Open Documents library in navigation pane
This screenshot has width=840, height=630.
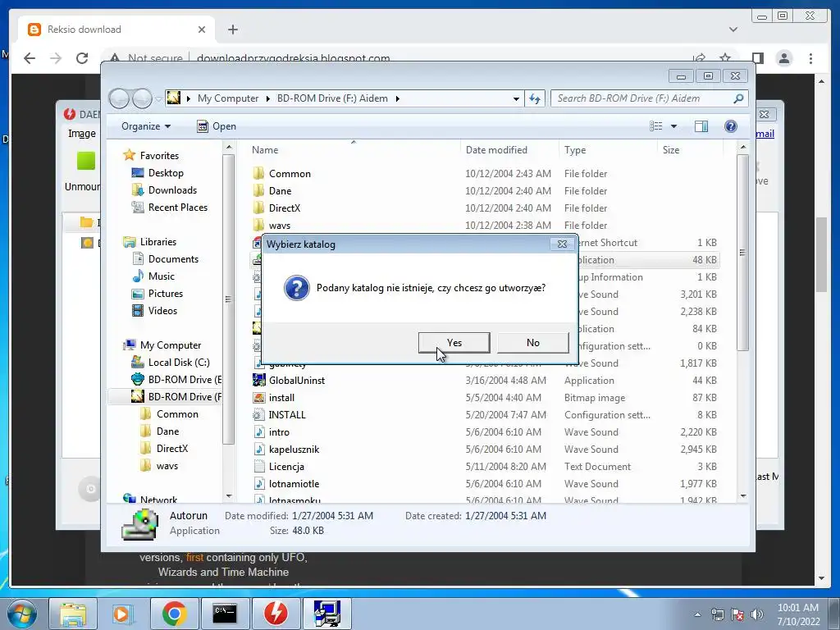coord(173,258)
